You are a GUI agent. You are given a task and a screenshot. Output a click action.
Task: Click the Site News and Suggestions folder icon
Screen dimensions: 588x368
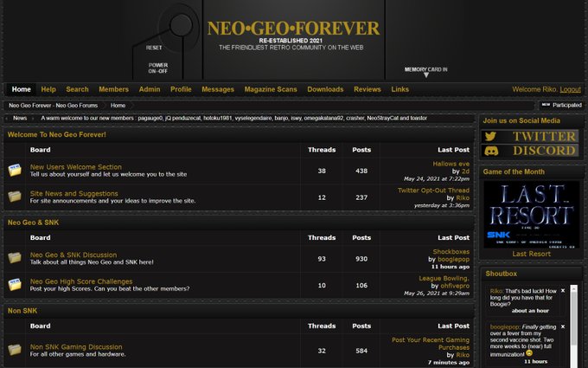pos(15,197)
